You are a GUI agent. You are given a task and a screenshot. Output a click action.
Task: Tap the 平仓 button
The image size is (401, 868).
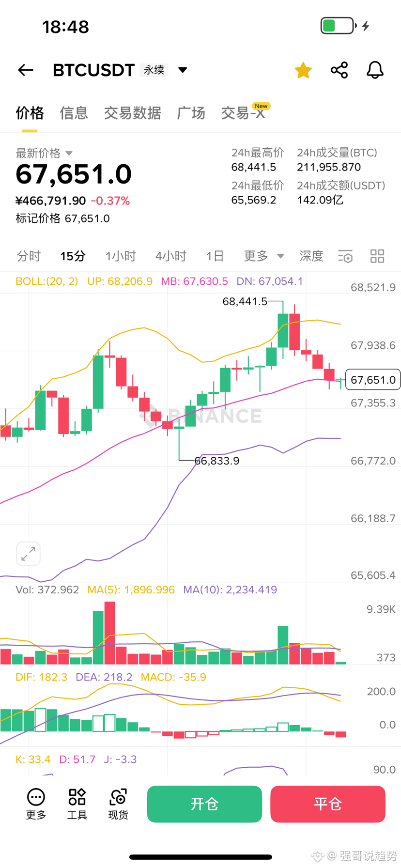(x=328, y=804)
